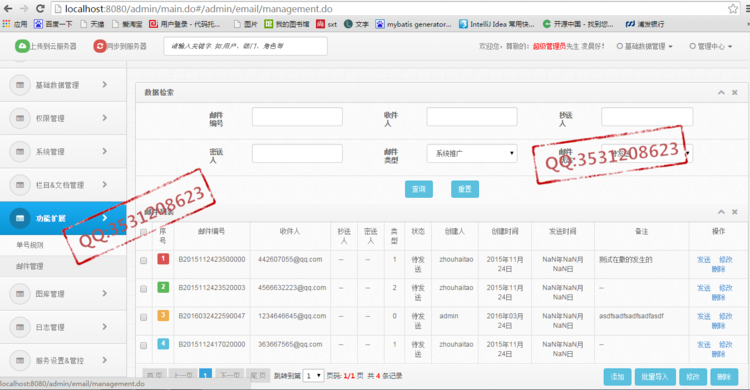
Task: Click the browser back arrow
Action: (8, 9)
